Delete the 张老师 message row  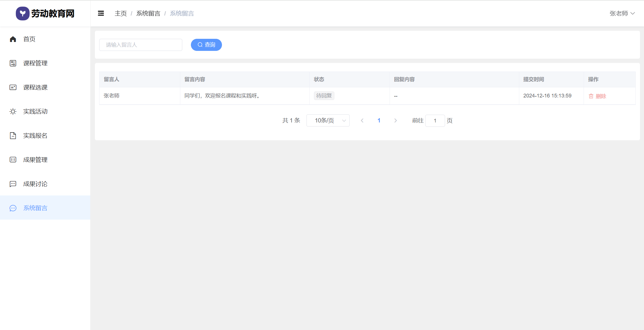tap(597, 96)
